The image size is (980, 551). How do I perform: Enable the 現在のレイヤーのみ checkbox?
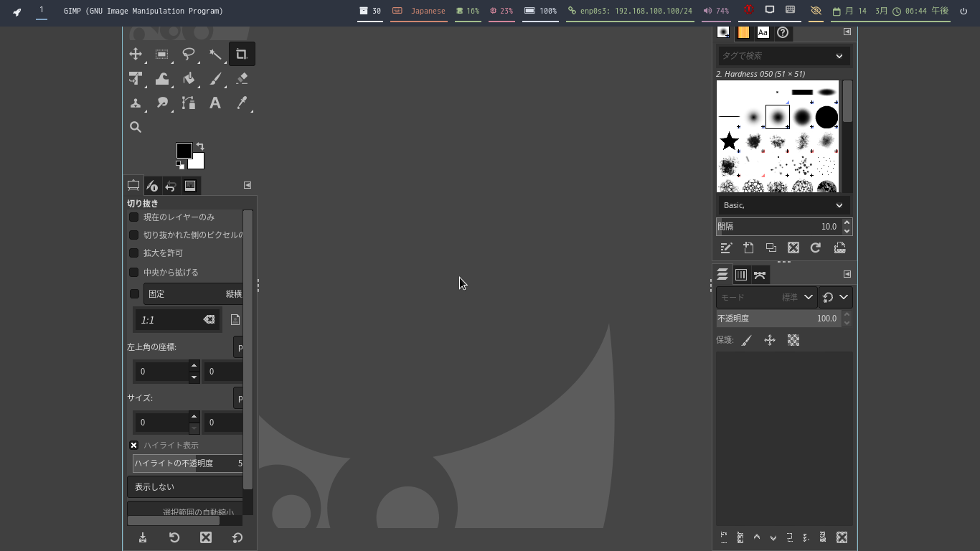tap(133, 217)
